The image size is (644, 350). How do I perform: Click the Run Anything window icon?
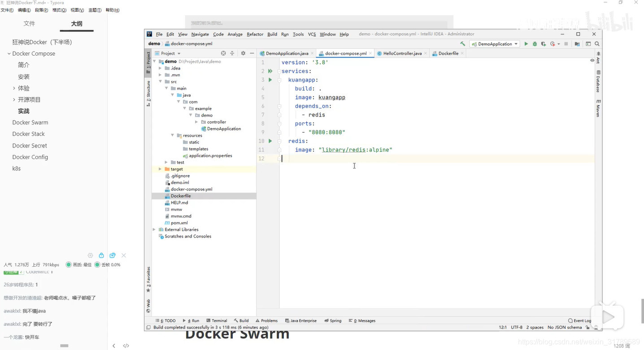coord(588,44)
